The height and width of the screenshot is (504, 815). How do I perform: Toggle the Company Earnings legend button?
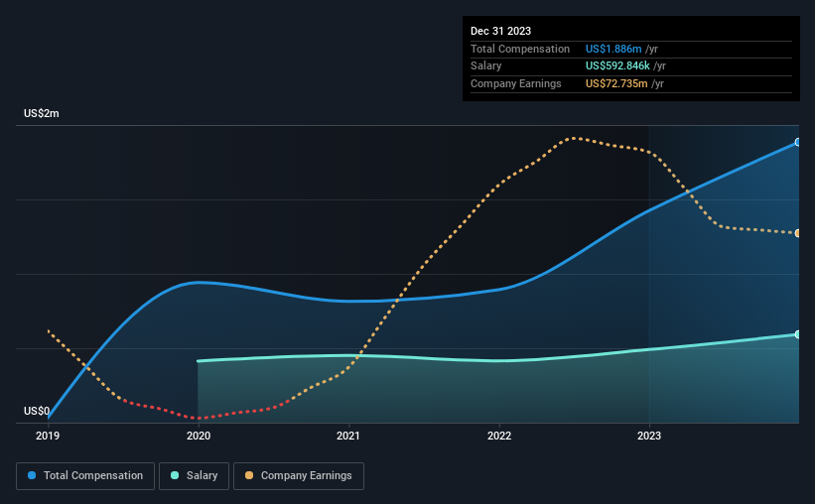point(299,476)
